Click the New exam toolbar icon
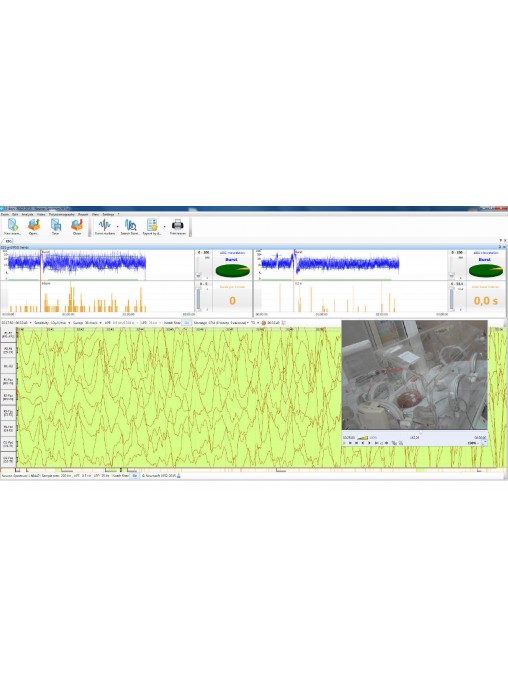This screenshot has height=696, width=508. [12, 225]
